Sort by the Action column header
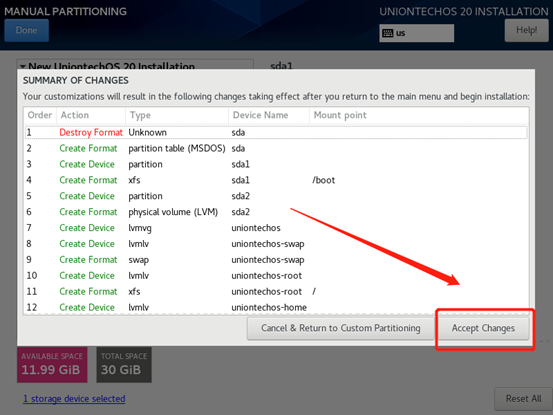Viewport: 553px width, 415px height. click(91, 115)
